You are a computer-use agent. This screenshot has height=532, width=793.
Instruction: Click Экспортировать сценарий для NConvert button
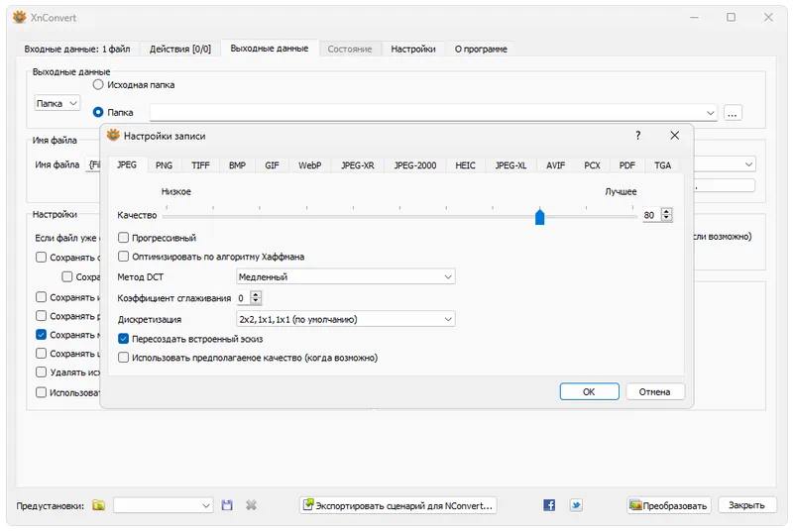pos(398,505)
